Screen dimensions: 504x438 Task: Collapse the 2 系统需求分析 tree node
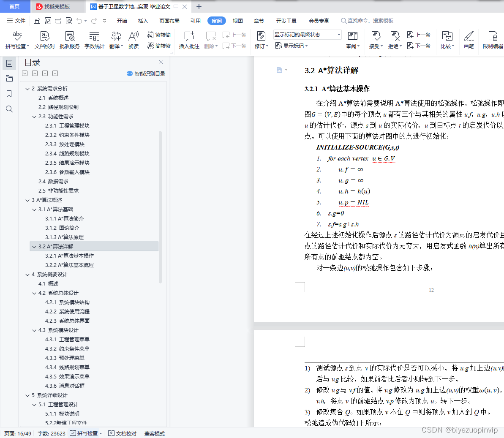point(27,89)
